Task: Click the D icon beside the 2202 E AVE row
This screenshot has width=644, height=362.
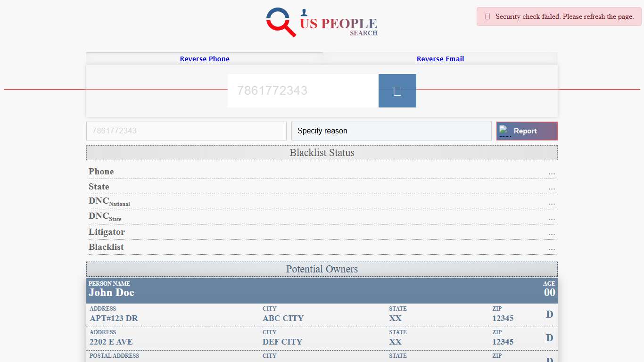Action: click(549, 338)
